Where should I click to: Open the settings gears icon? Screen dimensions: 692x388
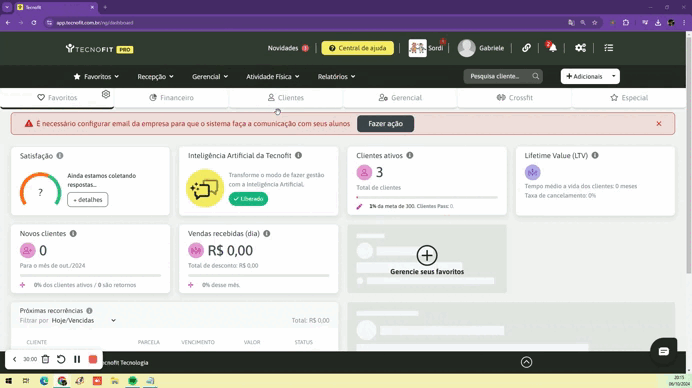580,48
